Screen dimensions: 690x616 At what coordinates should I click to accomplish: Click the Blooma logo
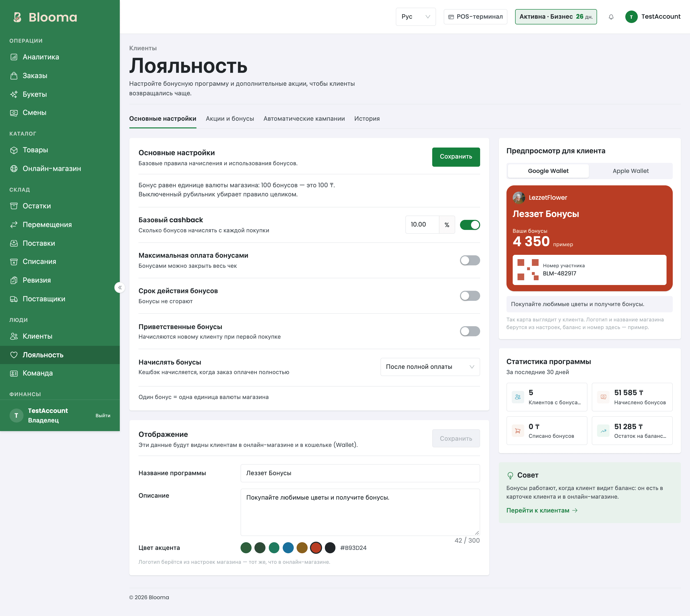click(45, 17)
